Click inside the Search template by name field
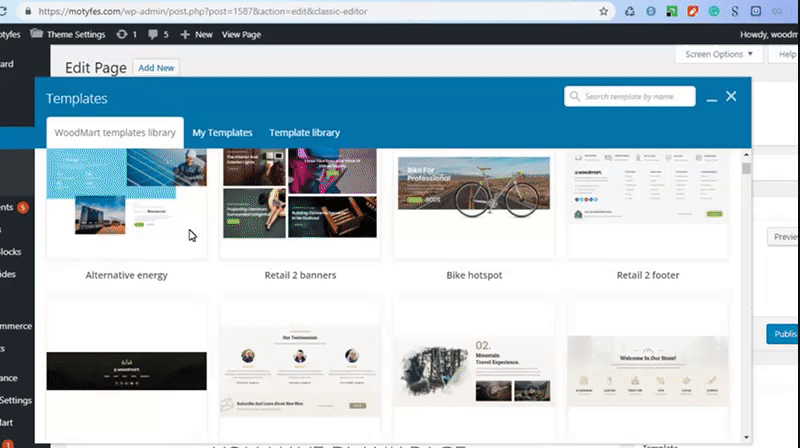 click(x=630, y=96)
